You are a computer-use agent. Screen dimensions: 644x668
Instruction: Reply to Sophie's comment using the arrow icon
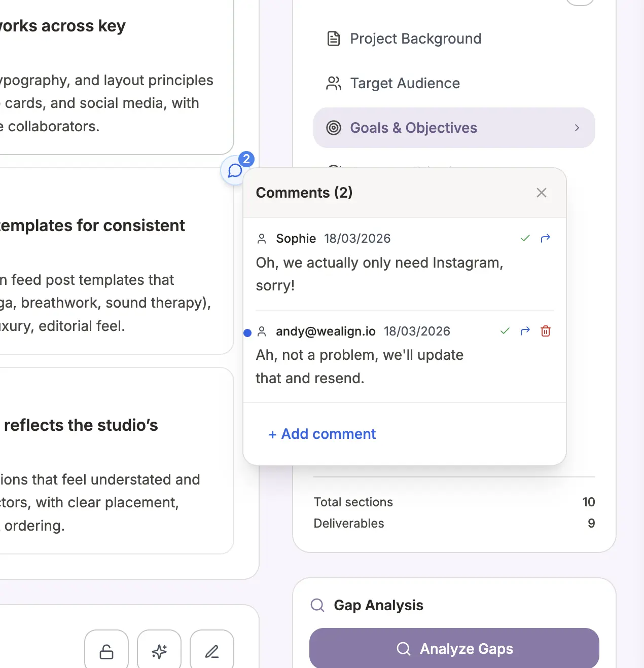click(546, 238)
